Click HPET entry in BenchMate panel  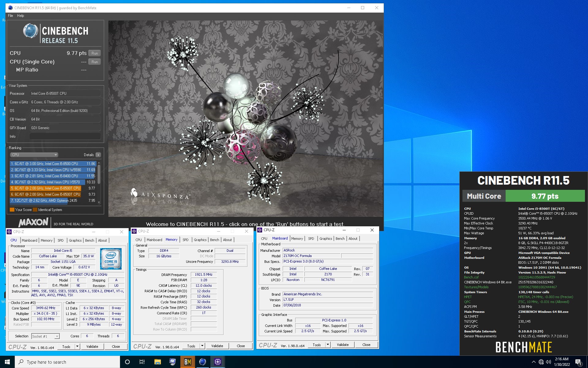(x=468, y=297)
